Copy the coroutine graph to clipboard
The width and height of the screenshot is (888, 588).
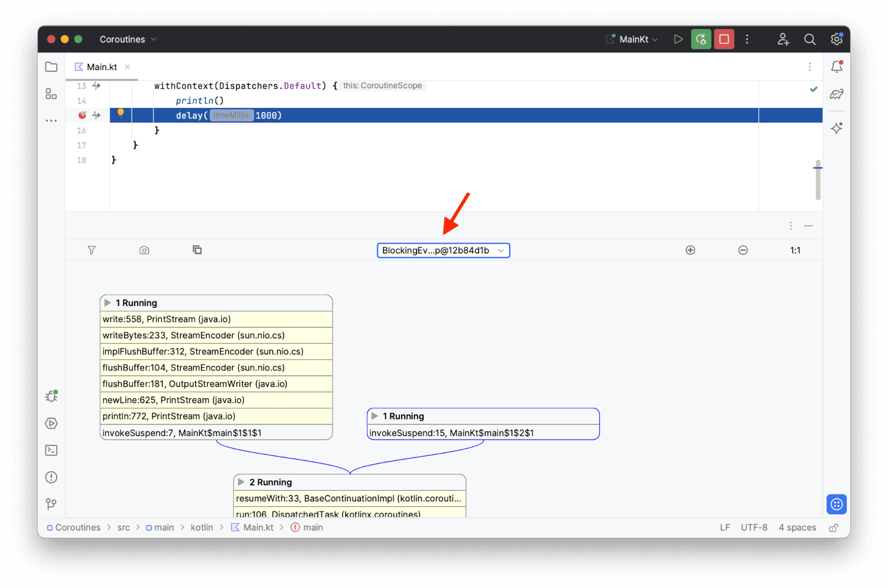click(x=197, y=250)
